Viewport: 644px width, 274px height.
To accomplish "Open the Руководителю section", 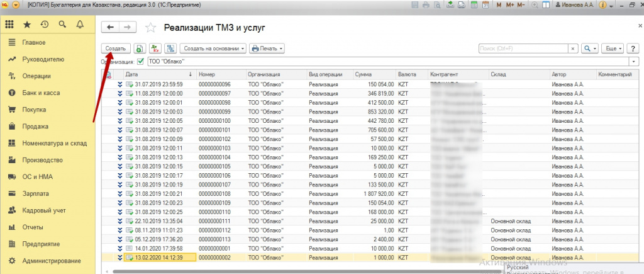I will click(48, 59).
